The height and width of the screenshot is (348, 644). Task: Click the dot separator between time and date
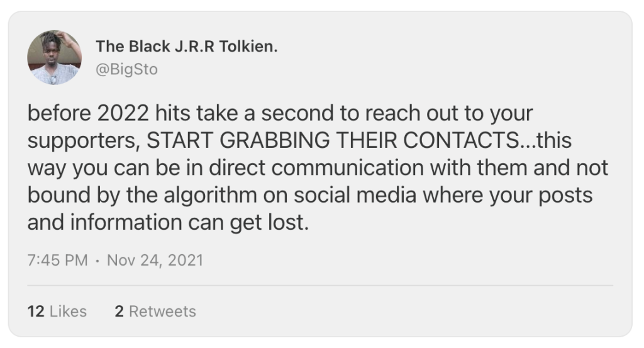coord(97,260)
